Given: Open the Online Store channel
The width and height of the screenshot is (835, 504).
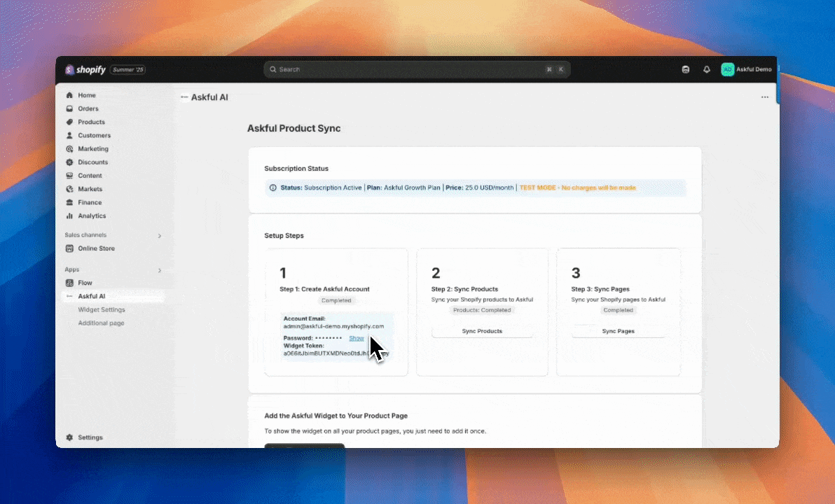Looking at the screenshot, I should tap(96, 248).
